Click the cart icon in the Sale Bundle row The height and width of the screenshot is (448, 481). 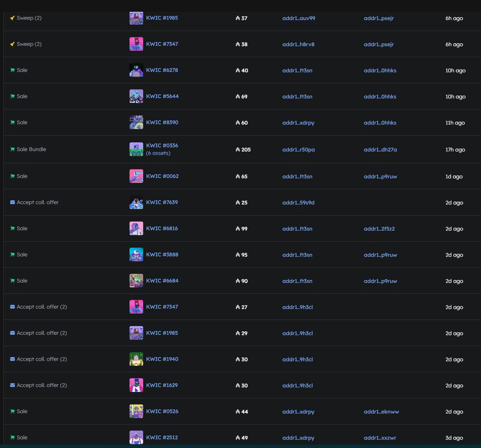click(12, 149)
